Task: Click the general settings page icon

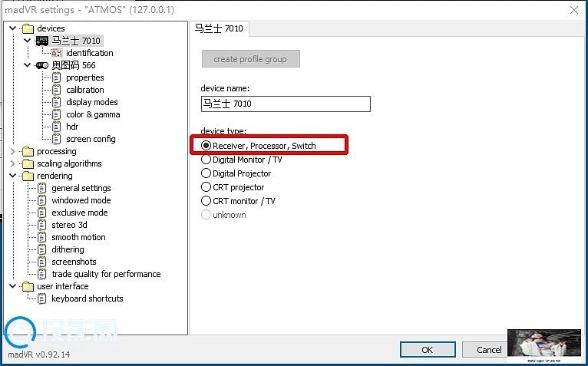Action: pyautogui.click(x=42, y=188)
